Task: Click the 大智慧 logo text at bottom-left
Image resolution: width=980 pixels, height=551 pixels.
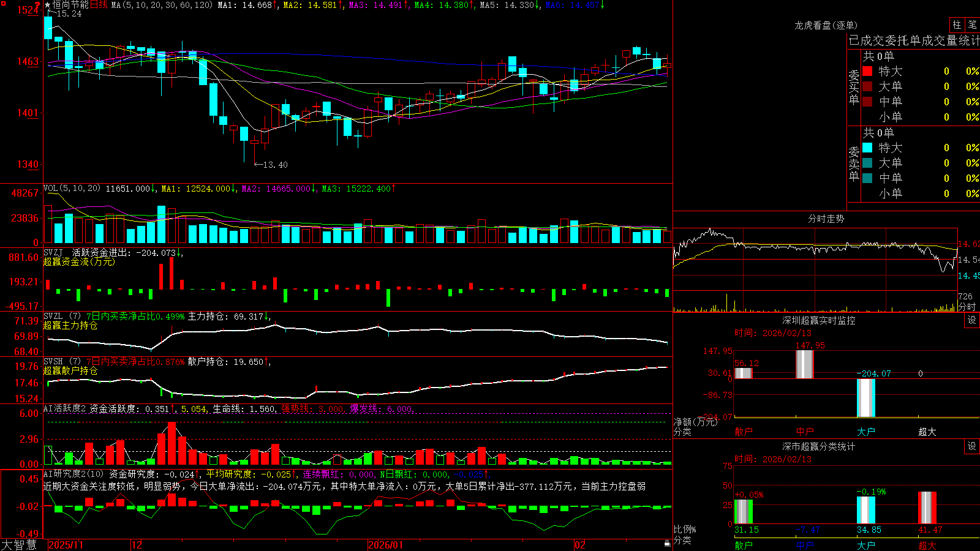Action: coord(19,544)
